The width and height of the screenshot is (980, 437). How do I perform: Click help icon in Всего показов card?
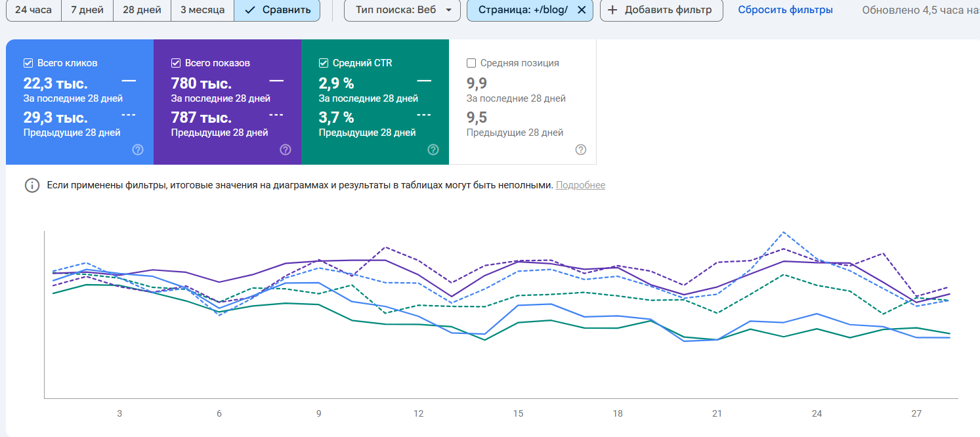pyautogui.click(x=286, y=150)
